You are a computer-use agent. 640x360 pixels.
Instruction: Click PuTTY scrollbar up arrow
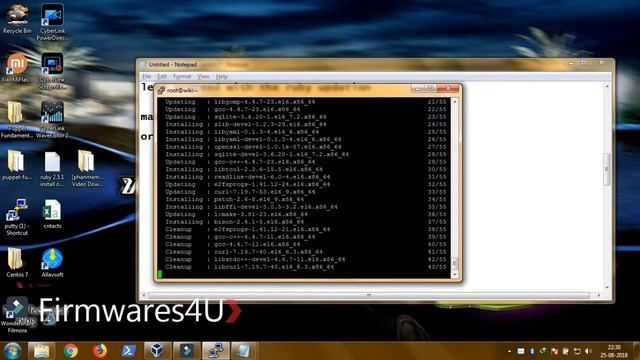455,101
